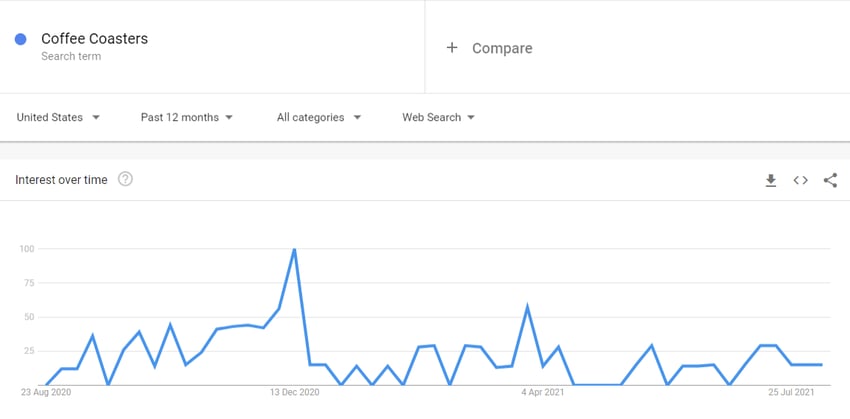Select the spike near 4 Apr 2021
The width and height of the screenshot is (850, 419).
tap(527, 307)
